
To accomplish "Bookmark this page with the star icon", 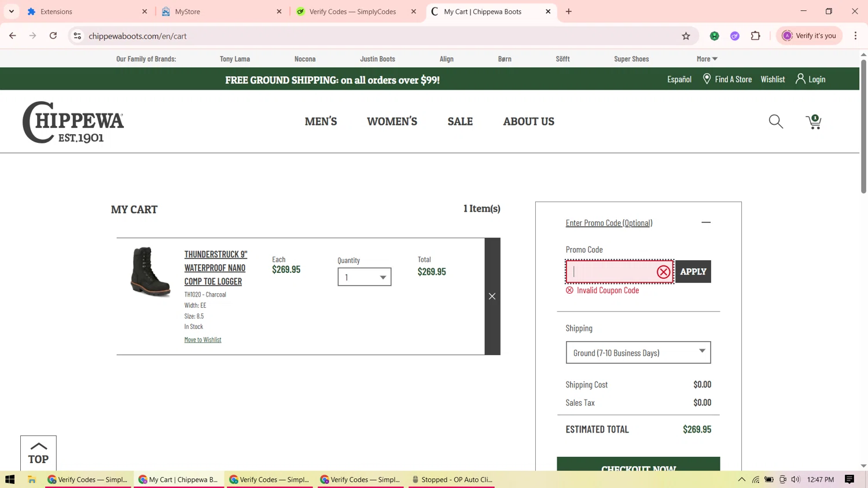I will pyautogui.click(x=686, y=36).
